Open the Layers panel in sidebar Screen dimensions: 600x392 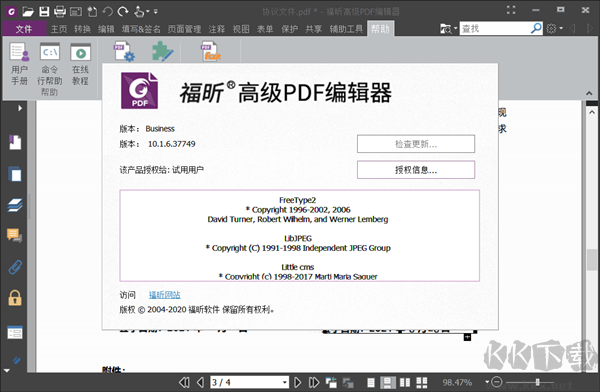pos(15,205)
